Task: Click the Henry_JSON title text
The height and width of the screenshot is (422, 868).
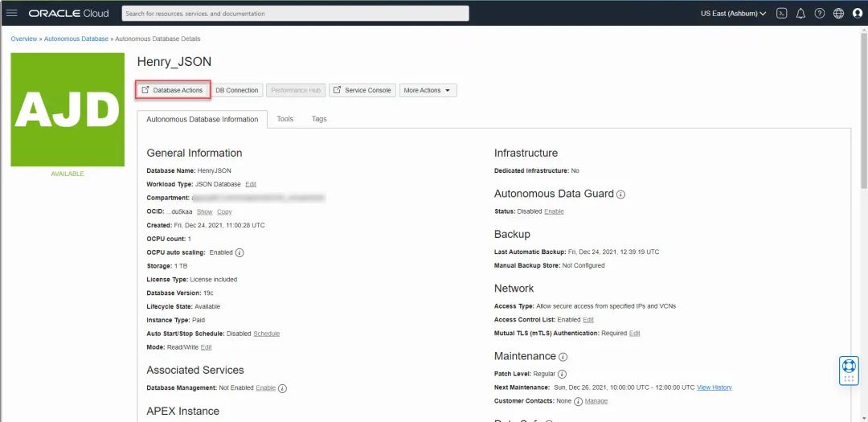Action: tap(174, 61)
